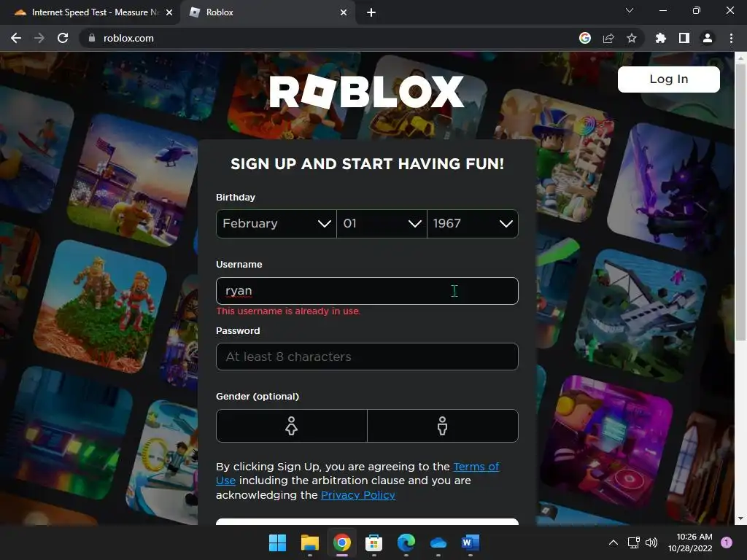The width and height of the screenshot is (747, 560).
Task: Open File Explorer from taskbar
Action: pyautogui.click(x=309, y=542)
